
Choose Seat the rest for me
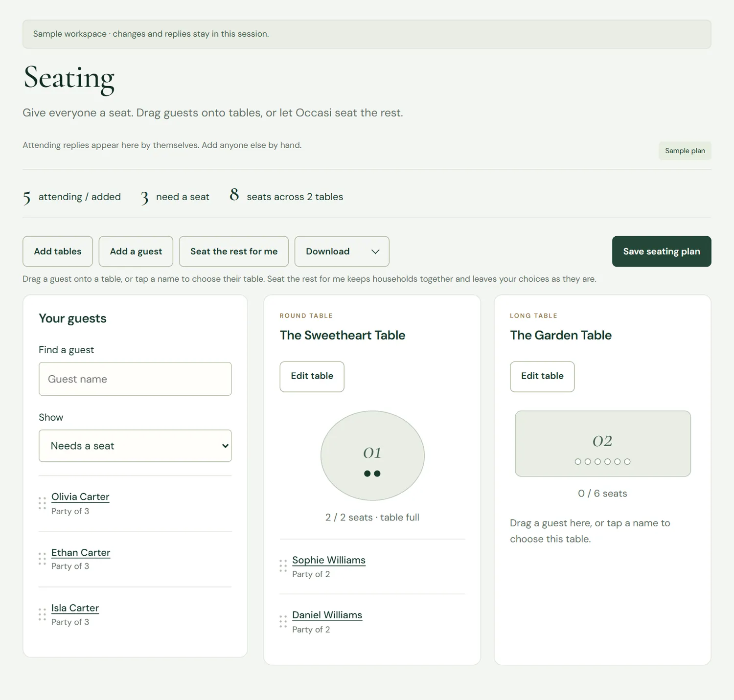pos(234,251)
